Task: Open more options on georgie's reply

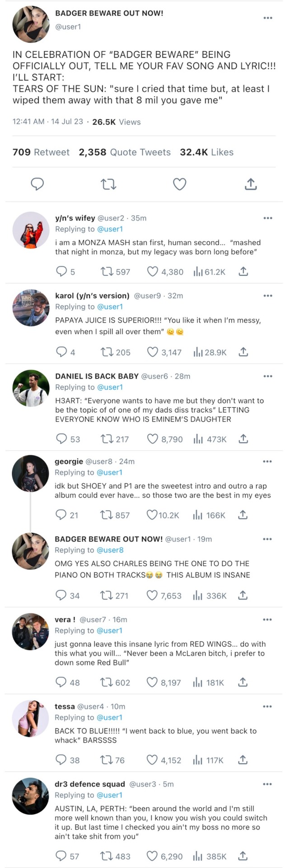Action: pyautogui.click(x=267, y=462)
